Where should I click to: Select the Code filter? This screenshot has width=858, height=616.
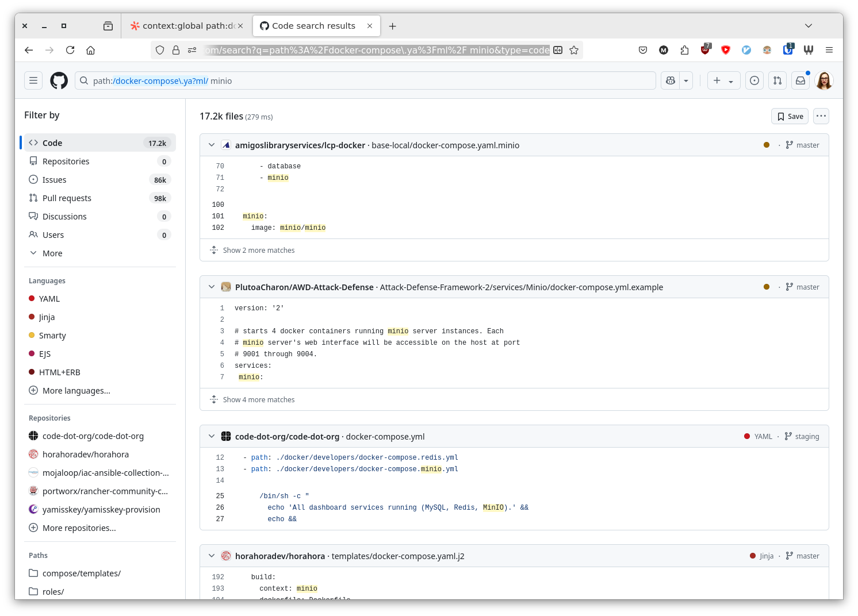pos(100,143)
